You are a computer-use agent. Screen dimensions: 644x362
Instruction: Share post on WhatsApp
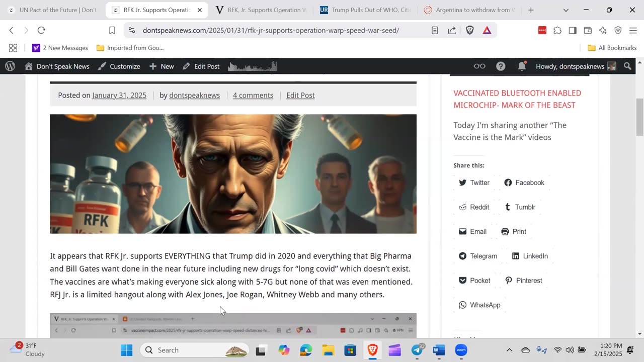[479, 305]
